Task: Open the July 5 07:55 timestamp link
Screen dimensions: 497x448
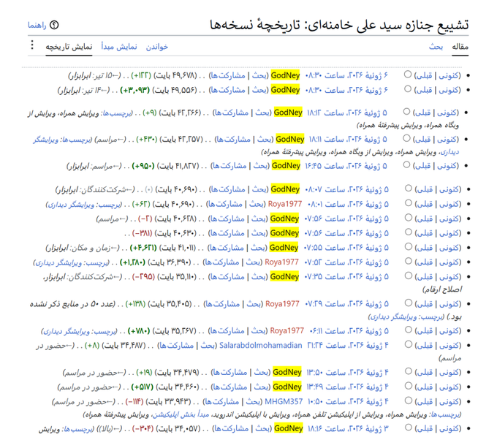Action: click(x=346, y=248)
